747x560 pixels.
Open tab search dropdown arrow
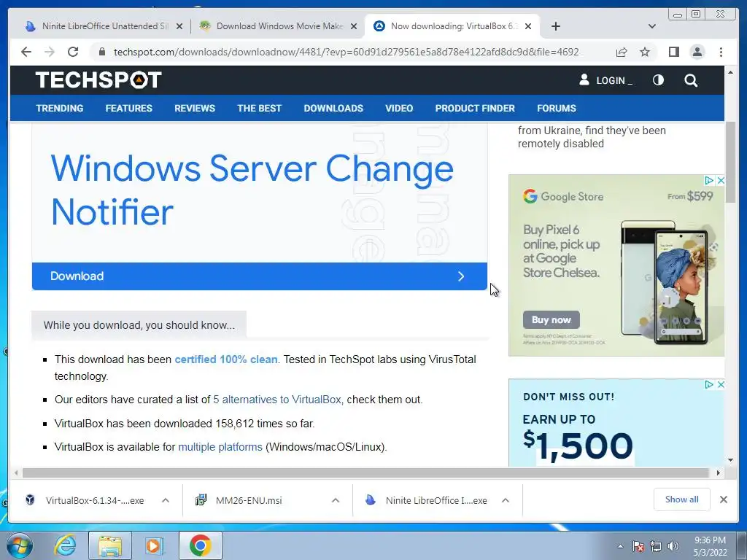coord(652,26)
